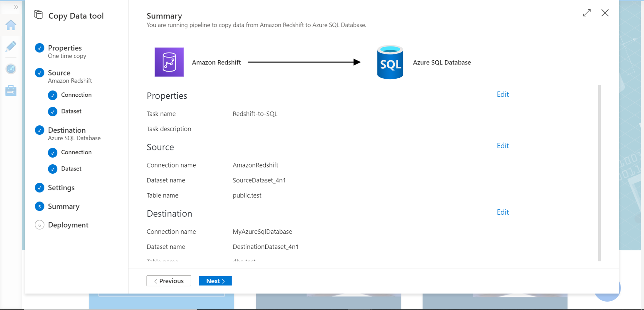Select the Deployment step
Screen dimensions: 644x310
click(x=68, y=225)
